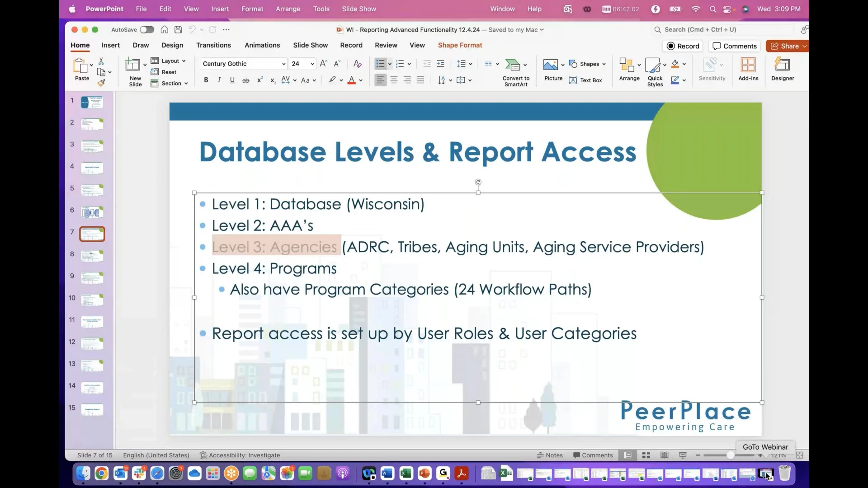Toggle AutoSave off

click(x=146, y=29)
